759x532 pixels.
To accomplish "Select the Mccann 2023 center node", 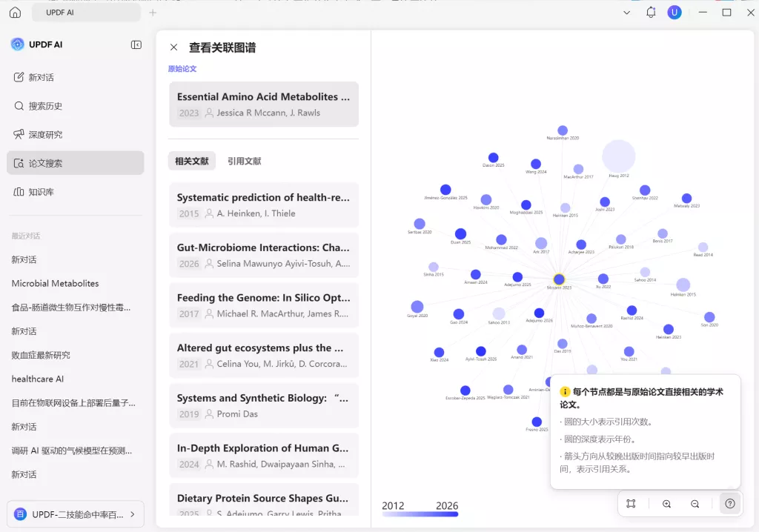I will click(x=557, y=280).
